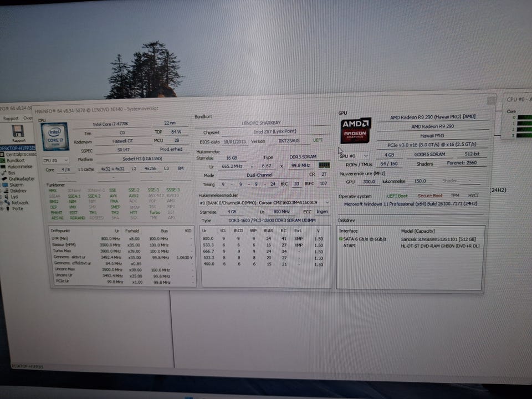Expand the Netværk tree node

[2, 203]
